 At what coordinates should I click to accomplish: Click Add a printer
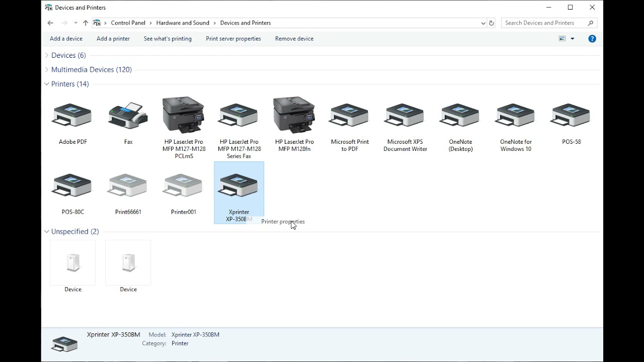pos(113,39)
